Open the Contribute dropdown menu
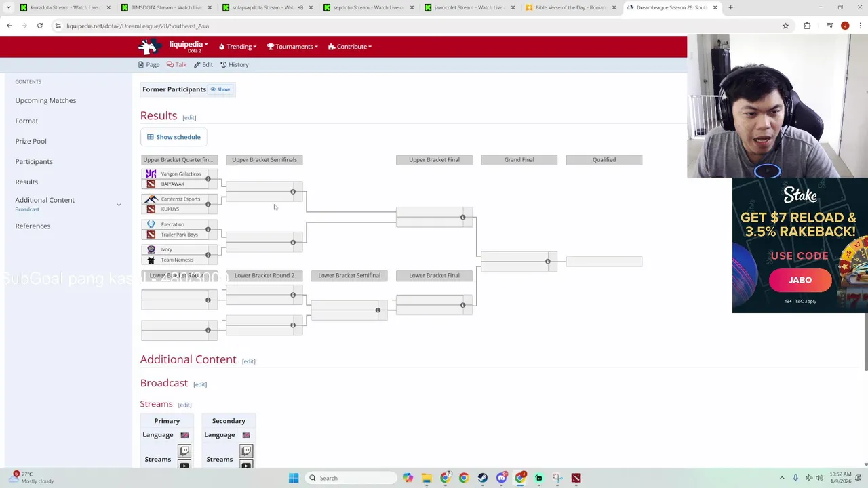 (349, 47)
